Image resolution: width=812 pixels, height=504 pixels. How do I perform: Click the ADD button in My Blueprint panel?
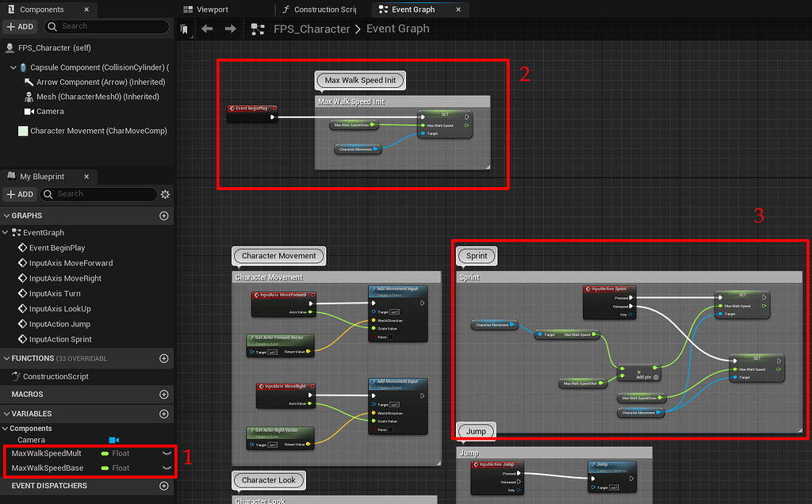[x=20, y=194]
